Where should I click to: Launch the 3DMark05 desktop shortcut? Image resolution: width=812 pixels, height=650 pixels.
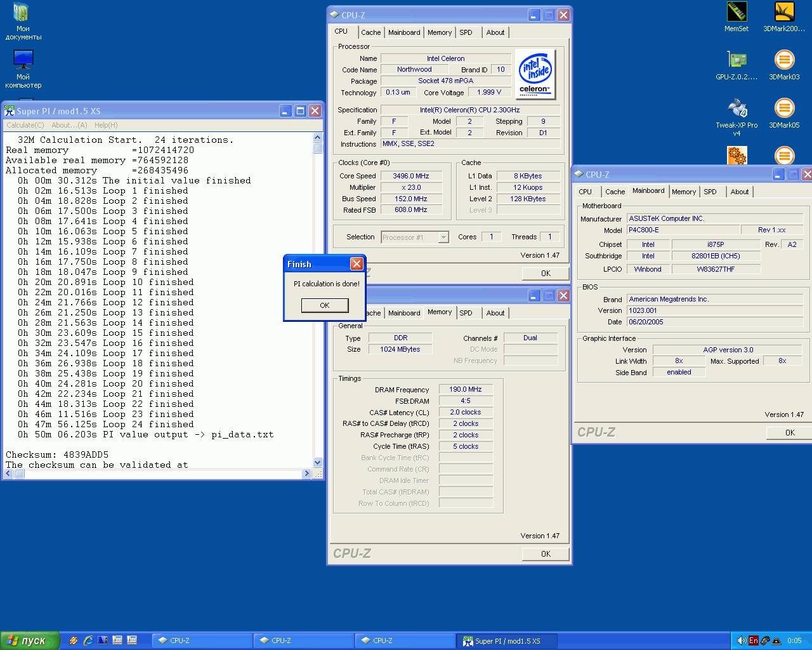pos(784,114)
